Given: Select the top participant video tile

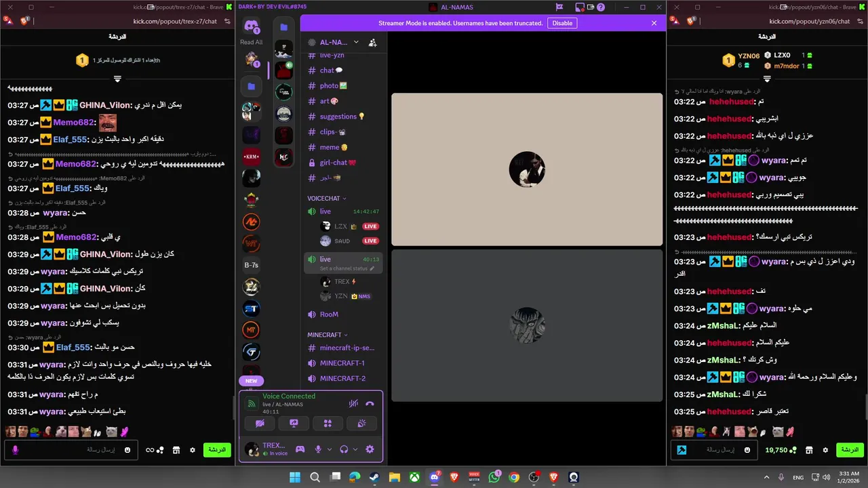Looking at the screenshot, I should coord(527,169).
